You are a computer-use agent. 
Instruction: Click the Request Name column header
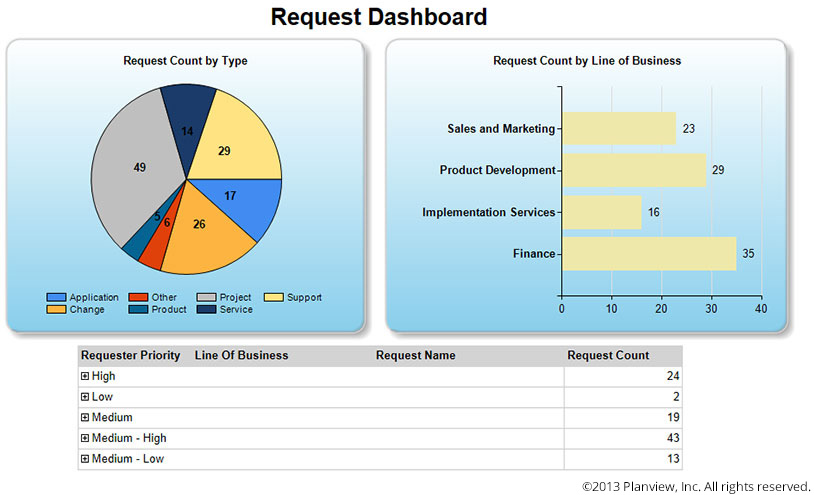click(x=416, y=355)
